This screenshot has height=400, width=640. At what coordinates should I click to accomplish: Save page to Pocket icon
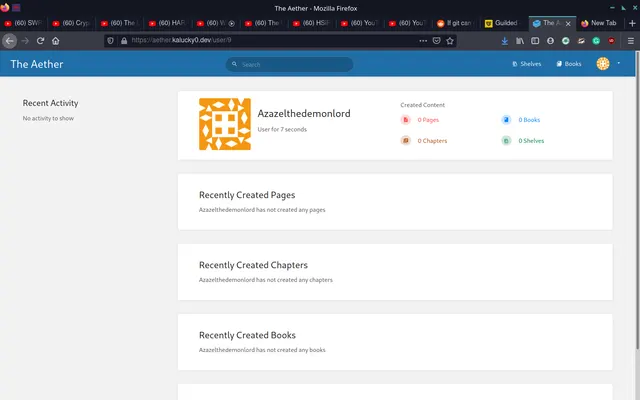(436, 40)
